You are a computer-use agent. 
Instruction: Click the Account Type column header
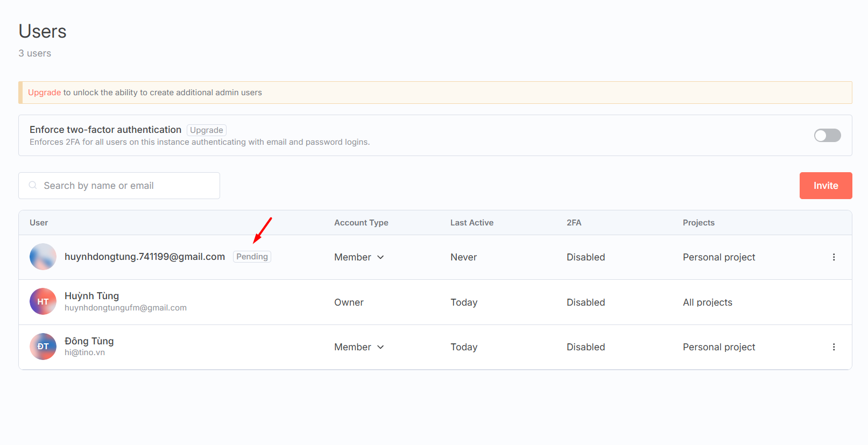point(361,223)
